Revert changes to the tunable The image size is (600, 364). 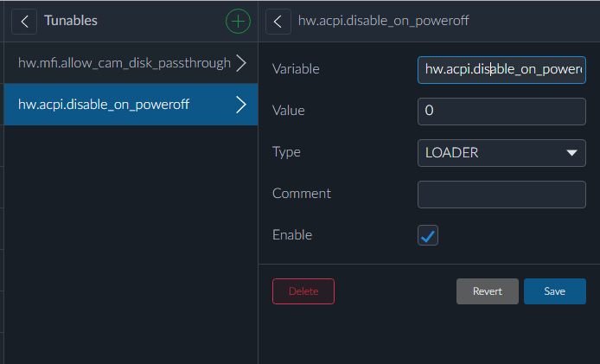[487, 291]
